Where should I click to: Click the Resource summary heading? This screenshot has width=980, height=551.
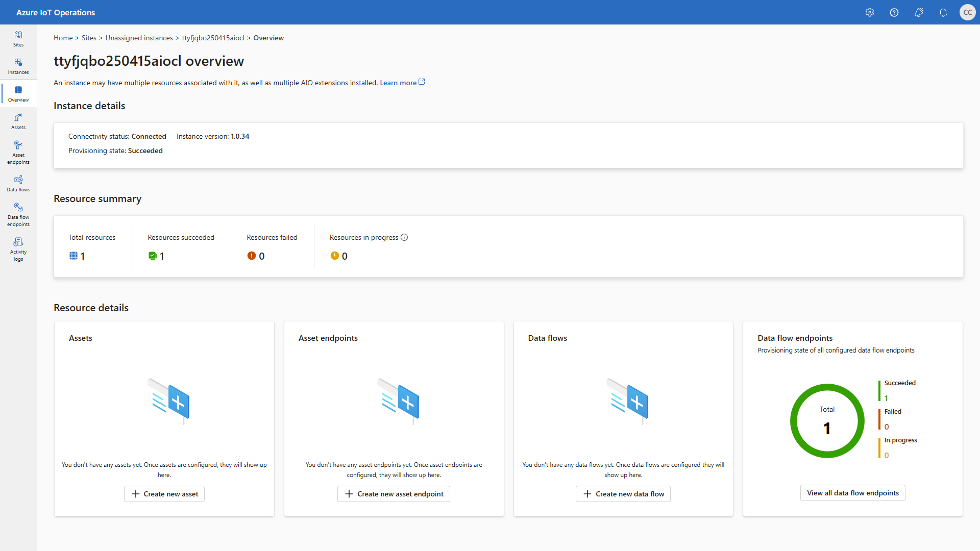(97, 198)
